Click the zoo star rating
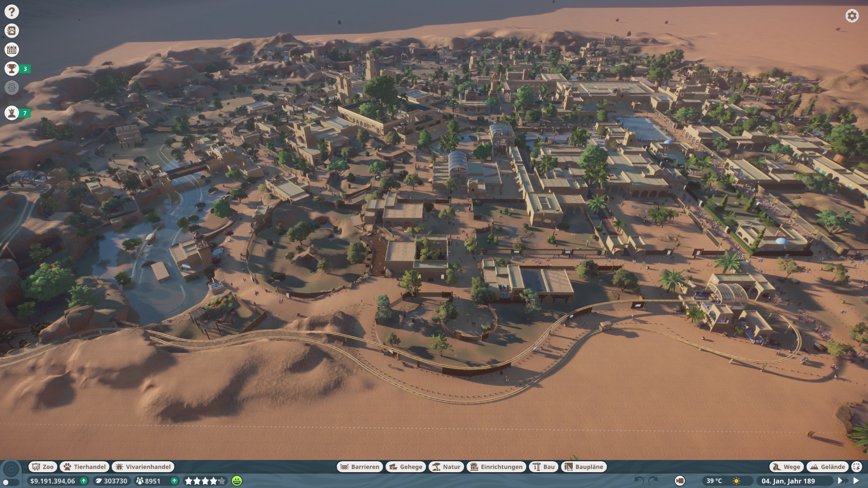Image resolution: width=868 pixels, height=488 pixels. [x=205, y=481]
